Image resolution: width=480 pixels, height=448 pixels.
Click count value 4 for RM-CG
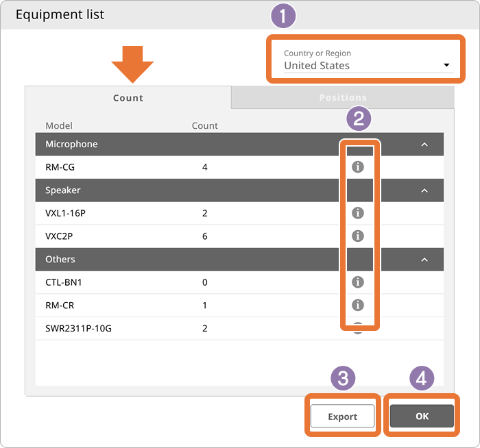tap(204, 167)
